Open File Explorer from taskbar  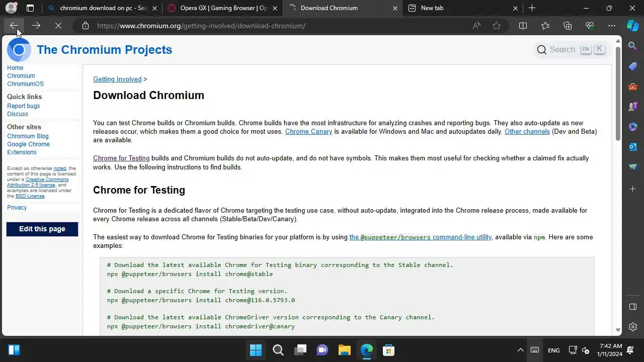(x=344, y=350)
